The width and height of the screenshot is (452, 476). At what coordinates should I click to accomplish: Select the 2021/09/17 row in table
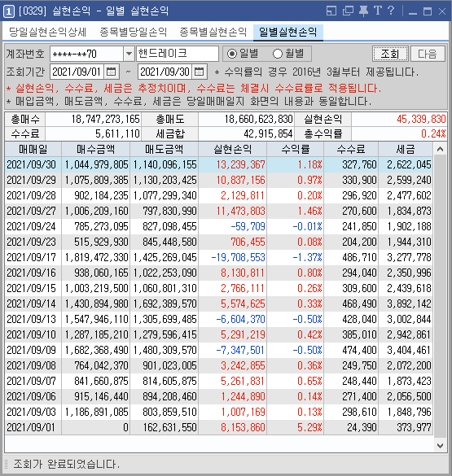tap(219, 257)
